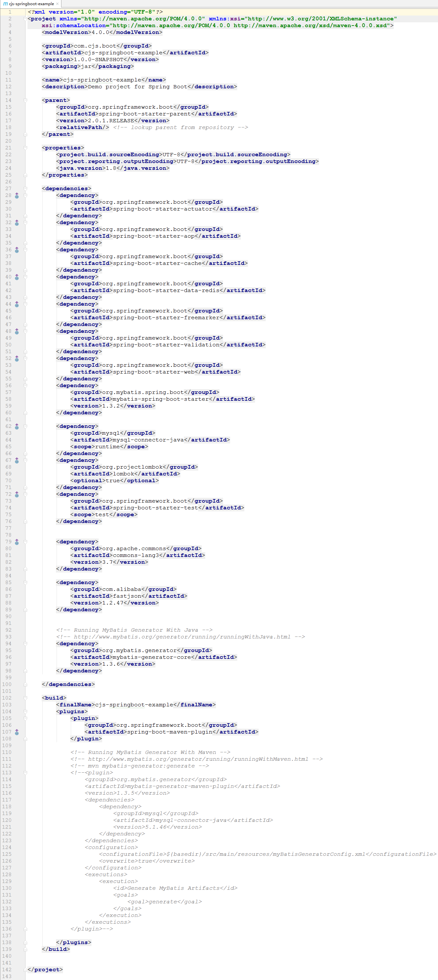
Task: Click gutter icon on spring-boot-maven-plugin line
Action: point(17,732)
